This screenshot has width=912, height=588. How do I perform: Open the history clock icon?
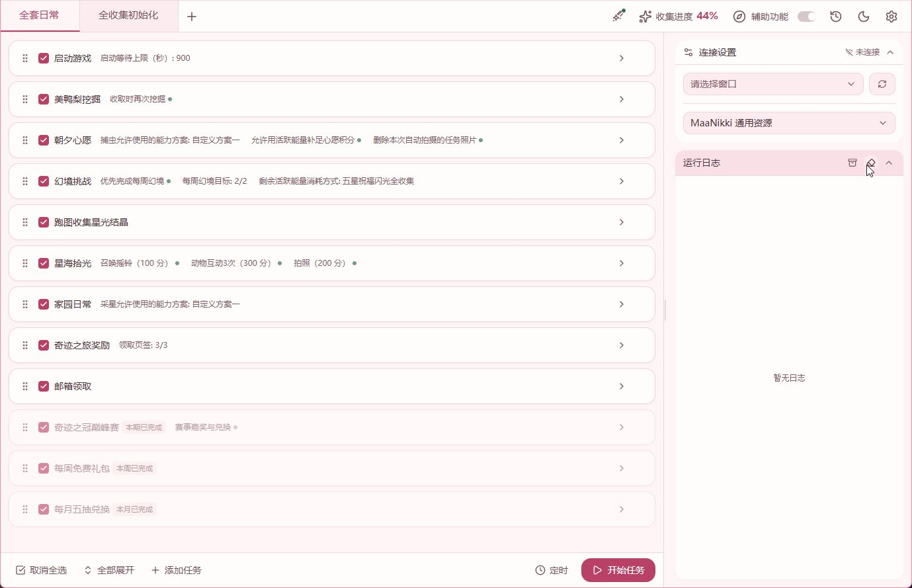click(836, 17)
